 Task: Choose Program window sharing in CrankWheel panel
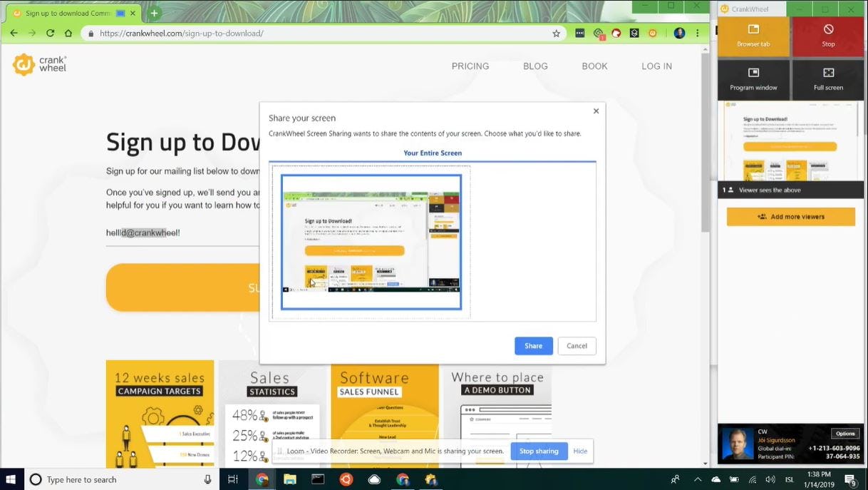click(753, 79)
